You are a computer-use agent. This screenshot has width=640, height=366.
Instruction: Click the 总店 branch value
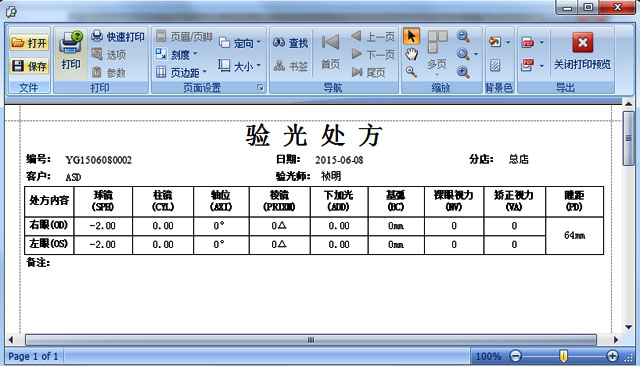[518, 159]
